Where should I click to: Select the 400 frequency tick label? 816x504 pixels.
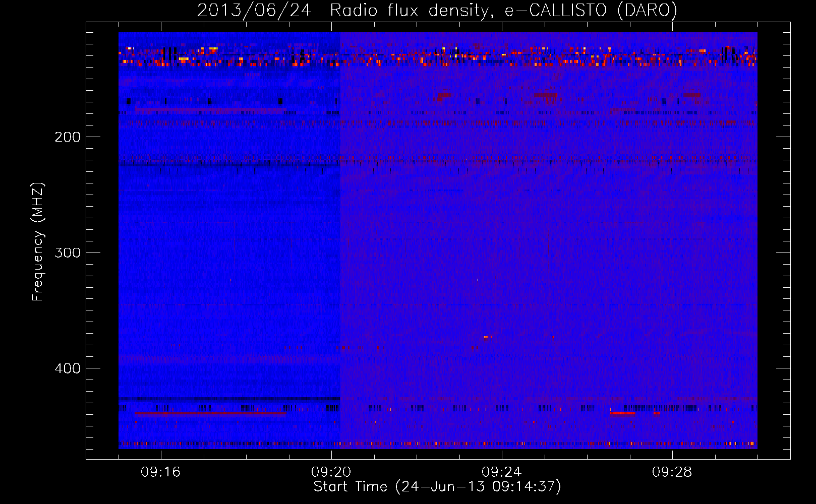(68, 368)
